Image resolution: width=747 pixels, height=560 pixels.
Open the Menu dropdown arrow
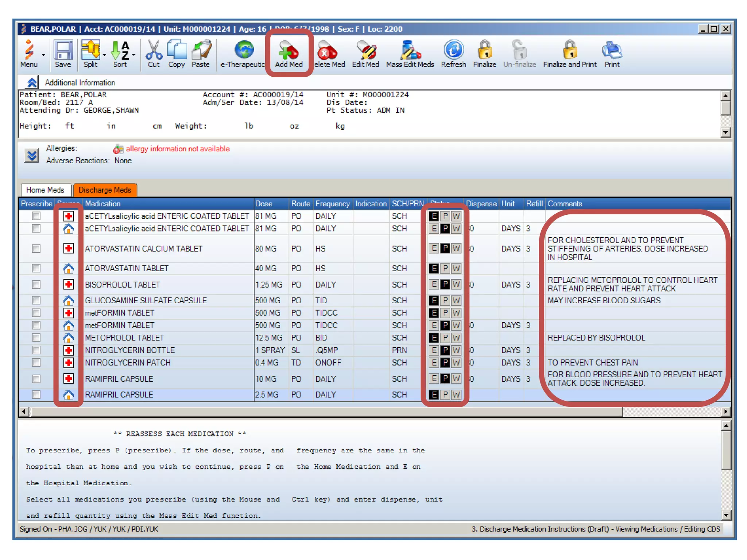43,55
